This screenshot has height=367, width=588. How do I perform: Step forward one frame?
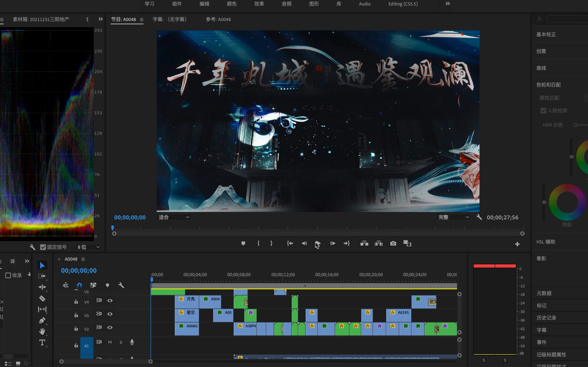pos(333,243)
